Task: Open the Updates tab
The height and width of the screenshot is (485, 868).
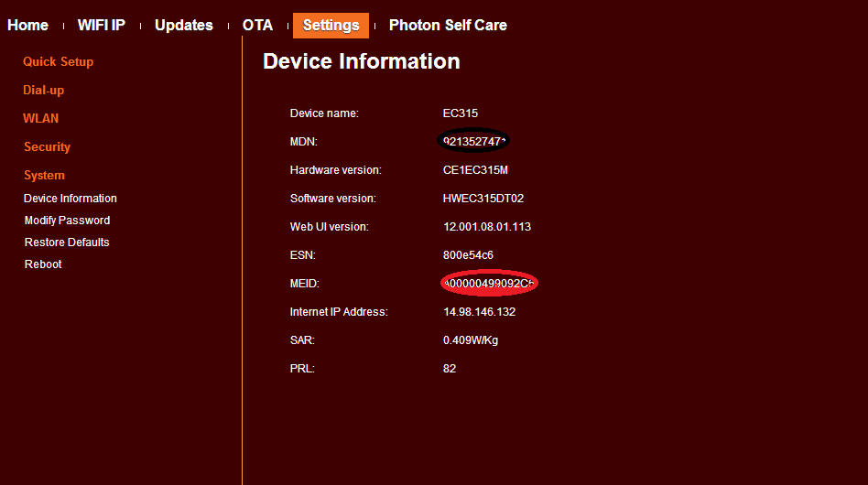Action: (184, 26)
